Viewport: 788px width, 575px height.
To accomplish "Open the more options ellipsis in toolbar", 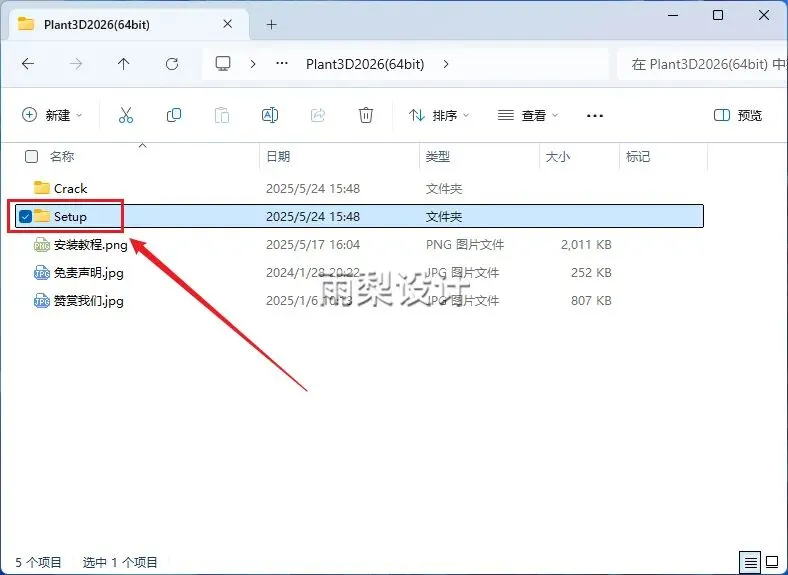I will click(x=595, y=116).
